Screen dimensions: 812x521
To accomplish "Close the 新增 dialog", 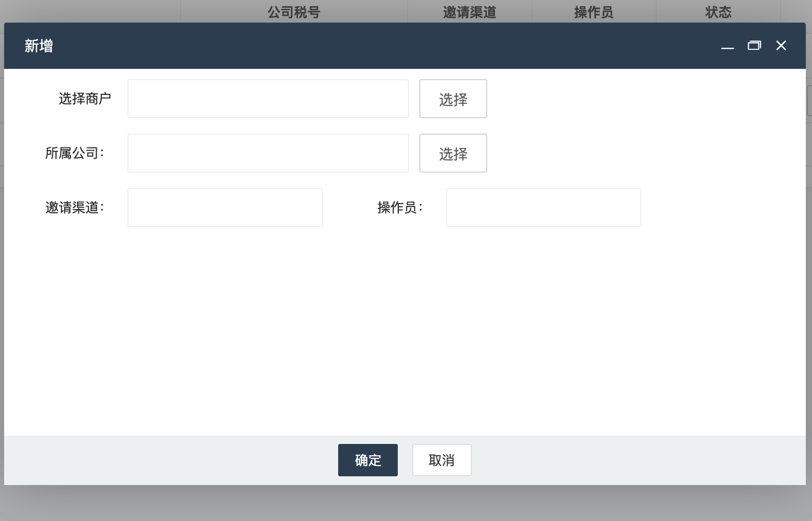I will click(x=781, y=46).
